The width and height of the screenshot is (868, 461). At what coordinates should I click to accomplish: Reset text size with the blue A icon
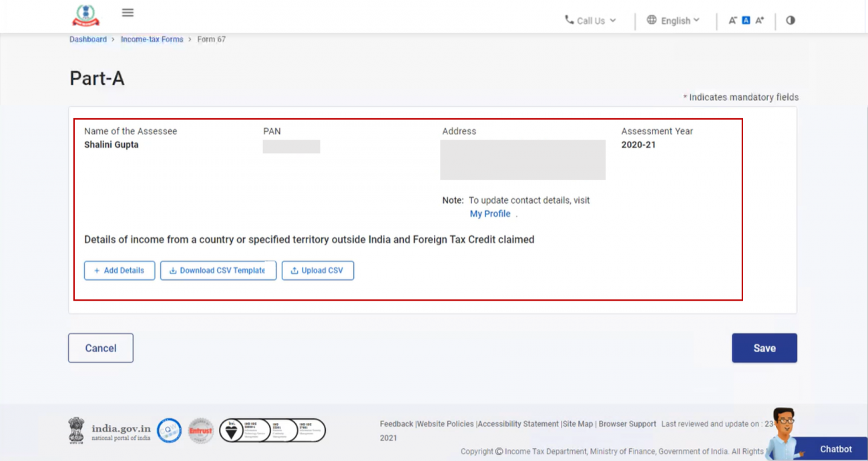(745, 20)
